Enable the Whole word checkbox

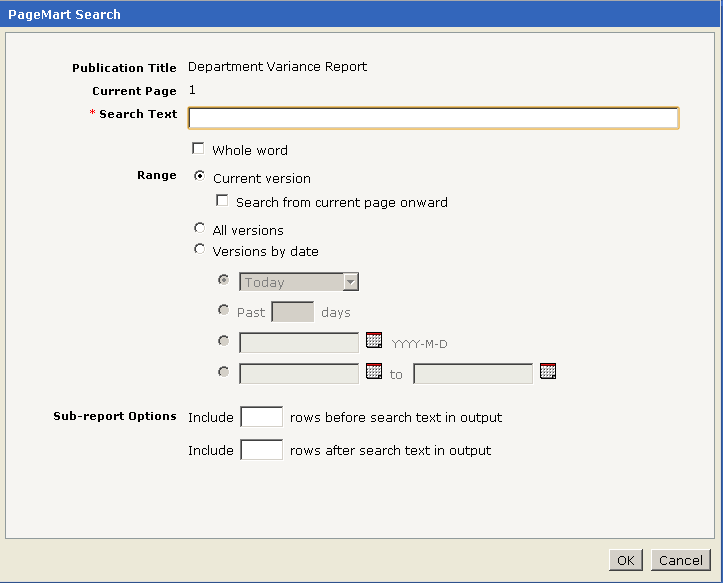click(x=198, y=149)
